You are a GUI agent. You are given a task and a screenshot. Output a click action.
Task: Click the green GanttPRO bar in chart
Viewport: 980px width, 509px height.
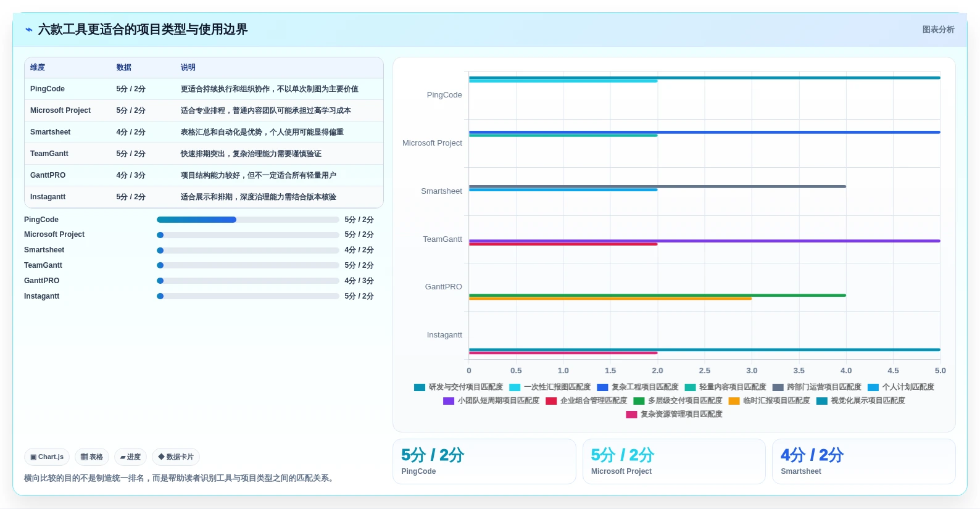(x=657, y=295)
